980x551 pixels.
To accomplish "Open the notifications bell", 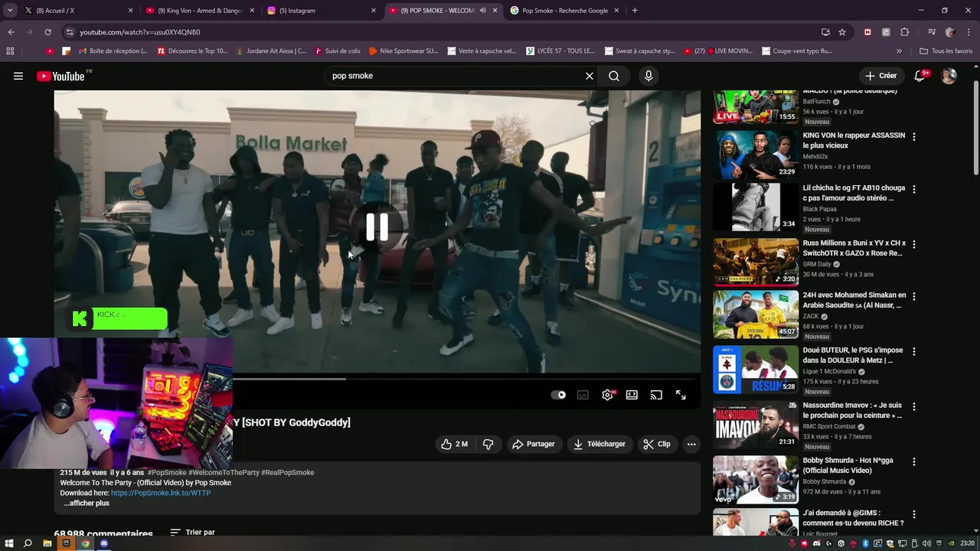I will [920, 76].
